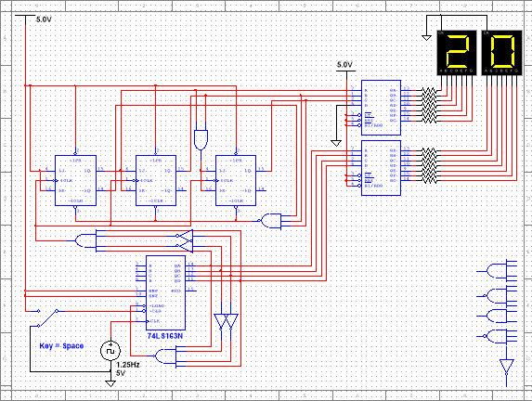Click the Key = Space label

(61, 345)
